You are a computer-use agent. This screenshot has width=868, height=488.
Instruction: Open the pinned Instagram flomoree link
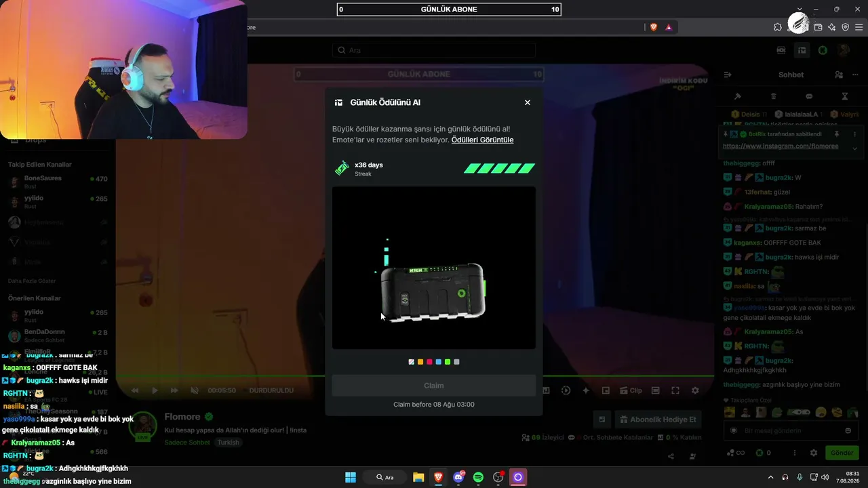click(x=781, y=146)
